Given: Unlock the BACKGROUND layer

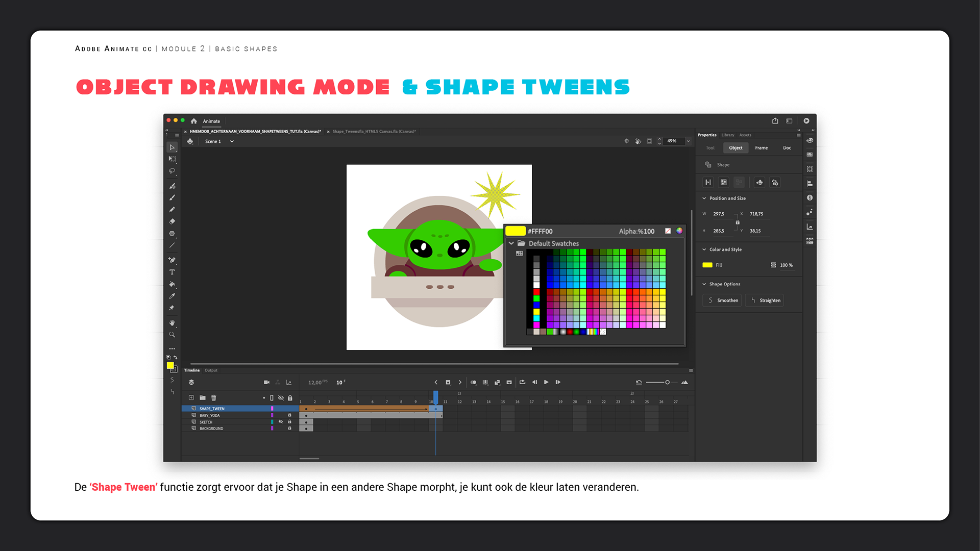Looking at the screenshot, I should pyautogui.click(x=289, y=429).
